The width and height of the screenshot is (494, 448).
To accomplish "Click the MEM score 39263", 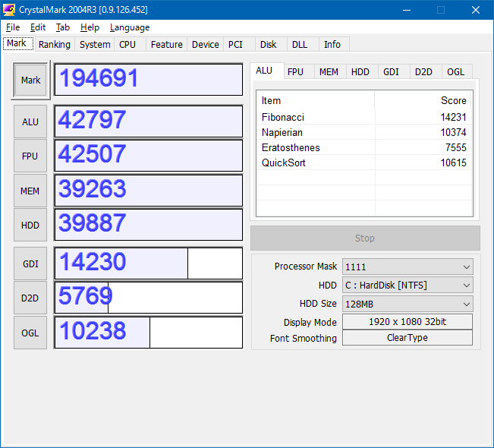I will (149, 191).
